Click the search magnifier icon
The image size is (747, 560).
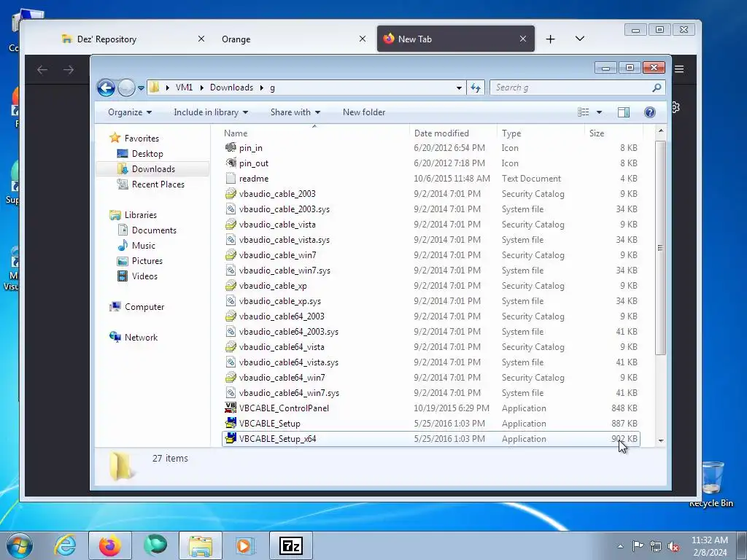[657, 87]
